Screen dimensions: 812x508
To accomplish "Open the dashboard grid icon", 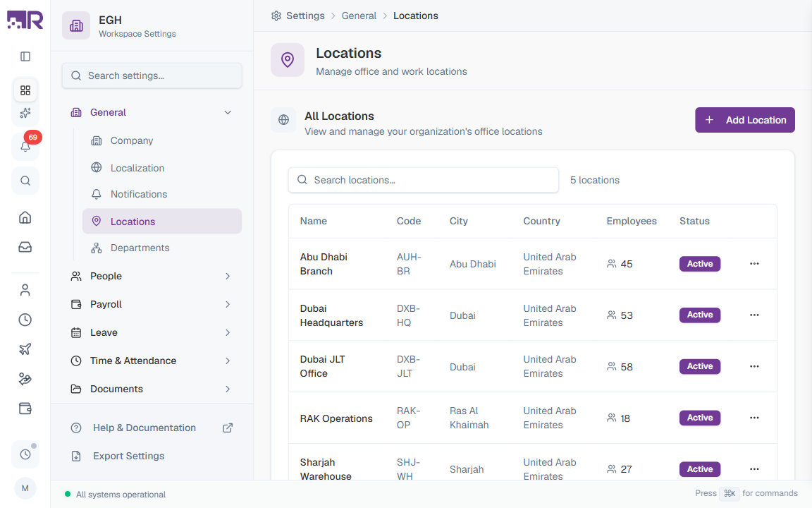I will click(25, 90).
